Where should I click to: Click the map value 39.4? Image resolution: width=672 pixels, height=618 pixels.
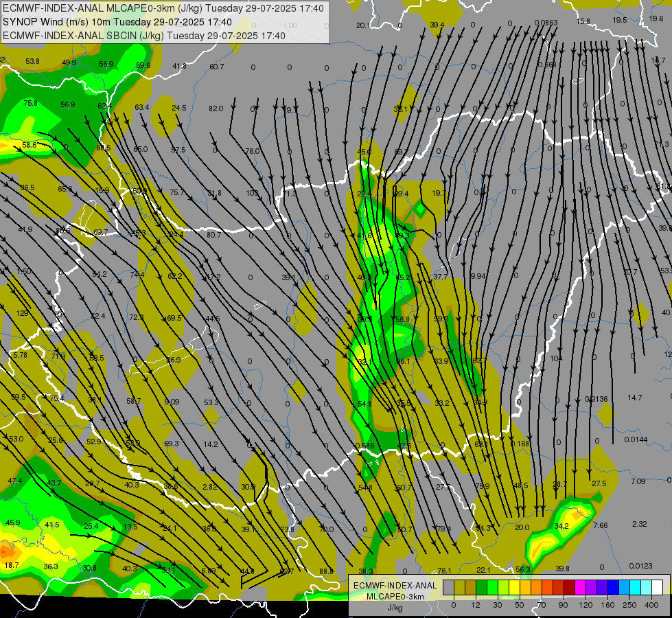437,25
